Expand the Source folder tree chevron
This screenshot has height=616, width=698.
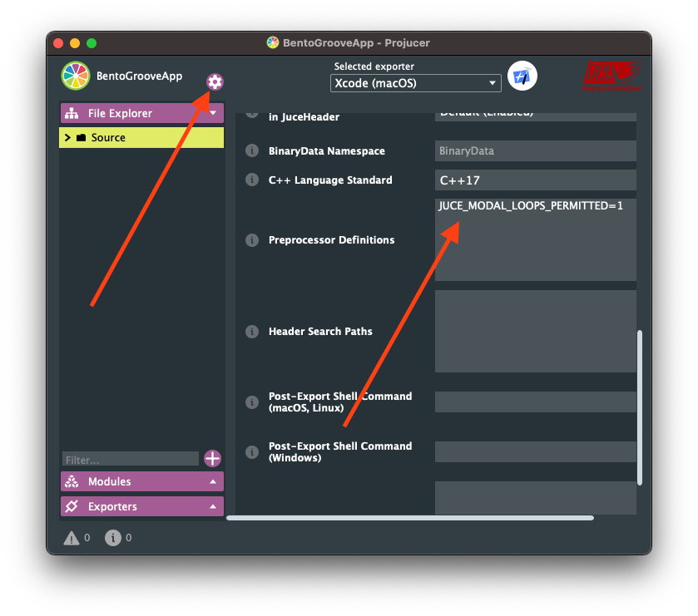pos(67,137)
